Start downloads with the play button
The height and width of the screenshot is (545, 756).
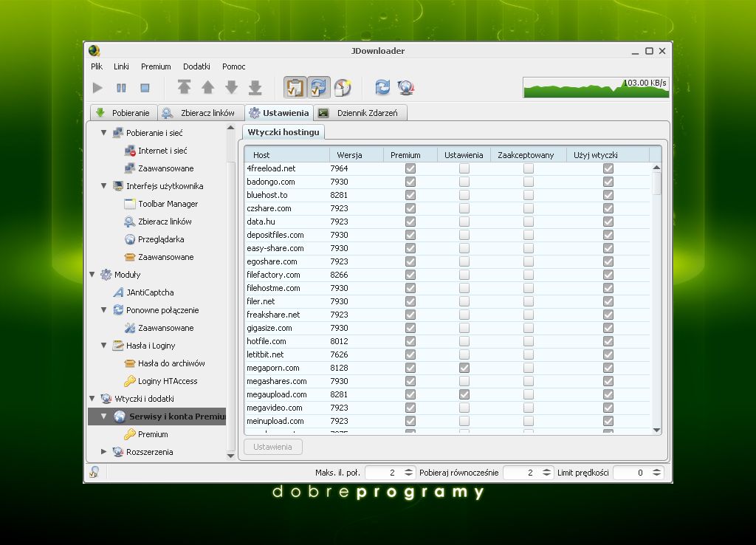pos(97,88)
